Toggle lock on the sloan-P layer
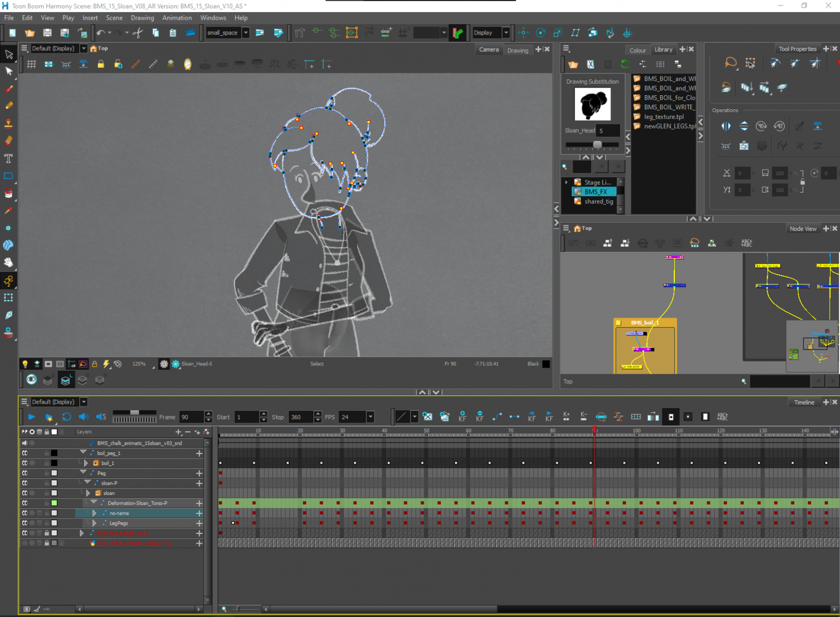Screen dimensions: 840x617 [x=46, y=483]
